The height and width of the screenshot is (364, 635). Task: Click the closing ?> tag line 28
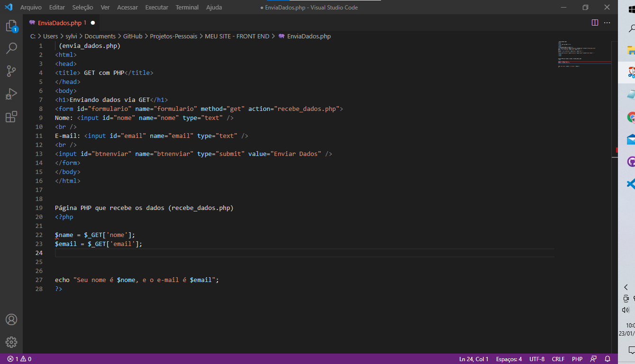click(59, 289)
